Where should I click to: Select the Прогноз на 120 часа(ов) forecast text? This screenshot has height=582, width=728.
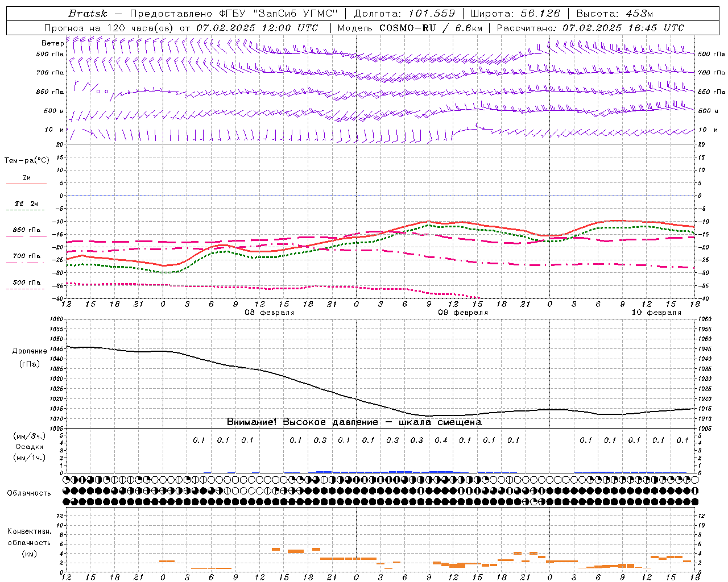(x=110, y=28)
